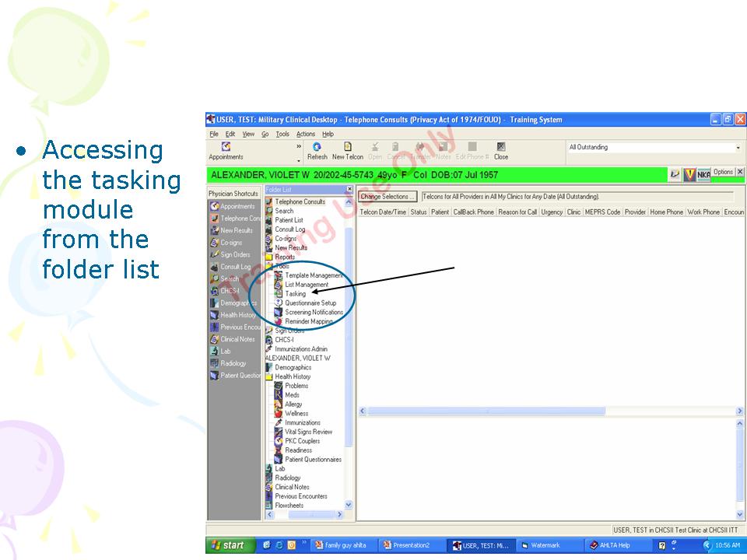Select Radiology shortcut in the left panel
747x560 pixels.
click(233, 363)
